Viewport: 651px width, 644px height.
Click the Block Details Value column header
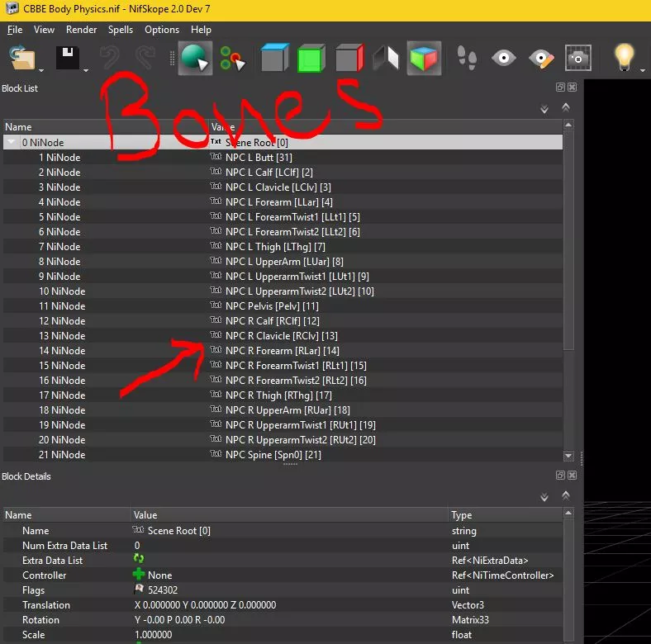click(289, 515)
